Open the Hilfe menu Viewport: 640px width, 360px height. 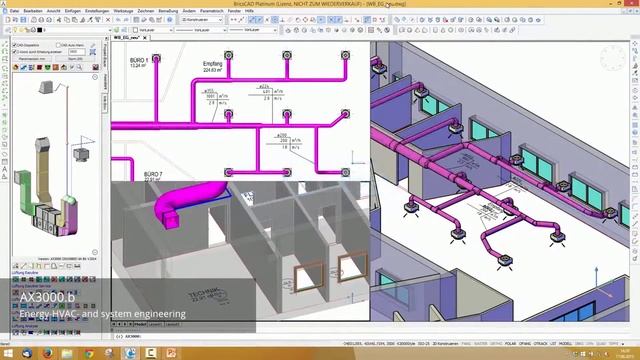(x=249, y=11)
